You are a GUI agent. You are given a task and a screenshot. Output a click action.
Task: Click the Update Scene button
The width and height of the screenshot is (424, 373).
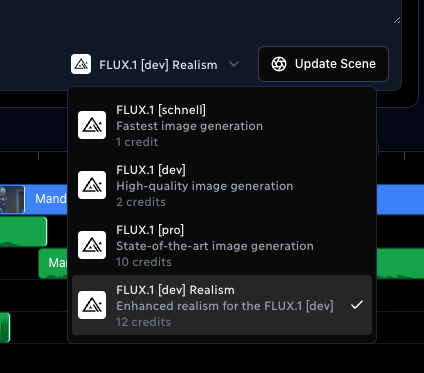tap(323, 64)
